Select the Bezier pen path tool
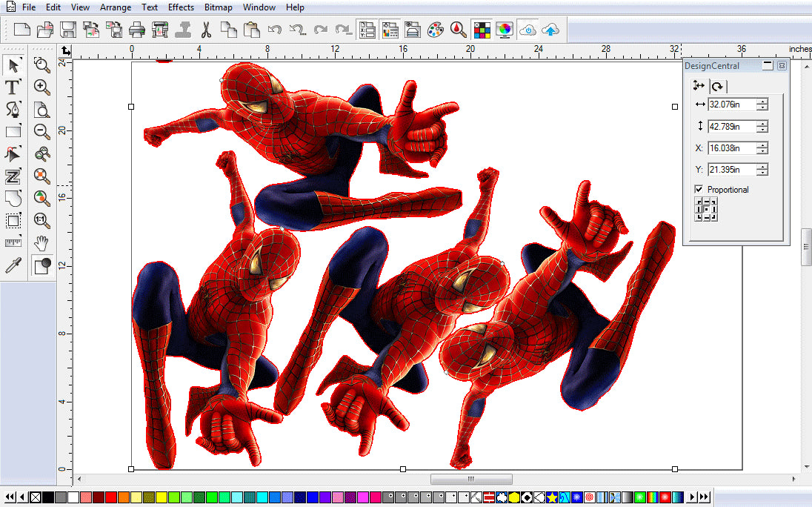 [13, 109]
